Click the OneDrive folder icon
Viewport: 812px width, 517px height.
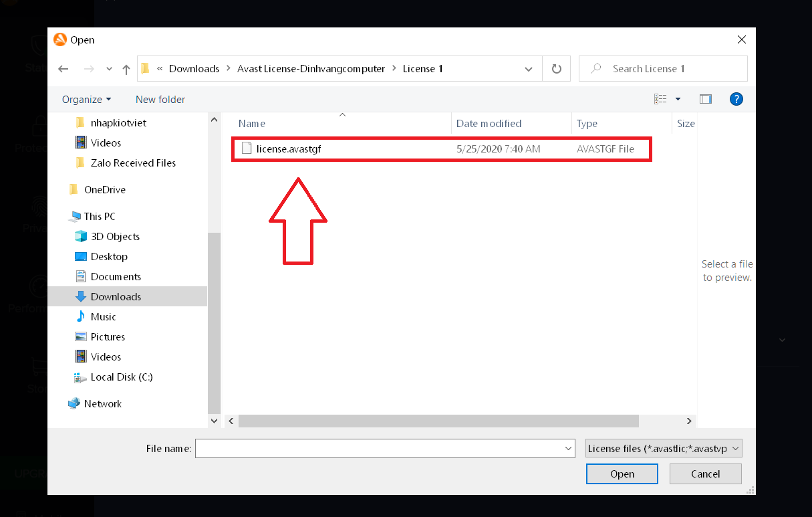tap(74, 189)
